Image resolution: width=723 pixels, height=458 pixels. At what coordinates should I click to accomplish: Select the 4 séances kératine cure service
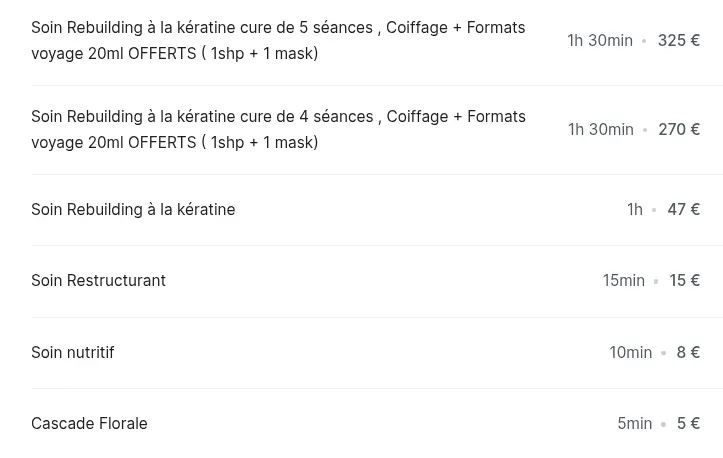(278, 129)
